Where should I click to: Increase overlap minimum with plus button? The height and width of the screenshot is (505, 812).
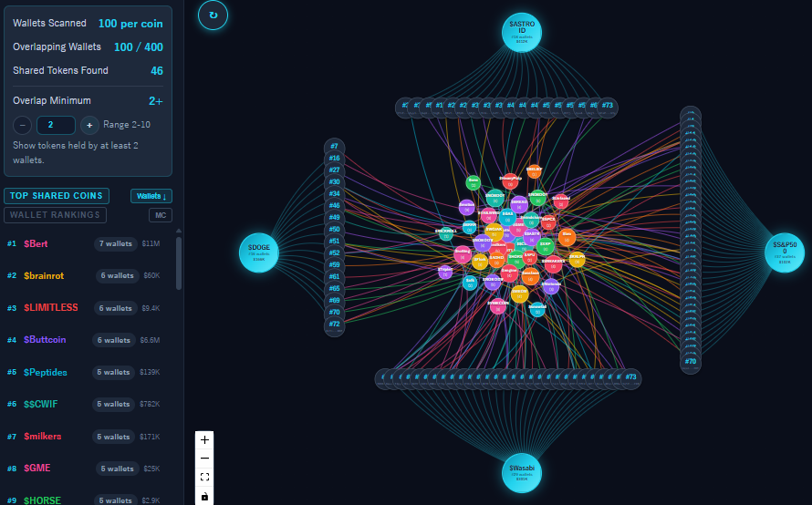(89, 125)
